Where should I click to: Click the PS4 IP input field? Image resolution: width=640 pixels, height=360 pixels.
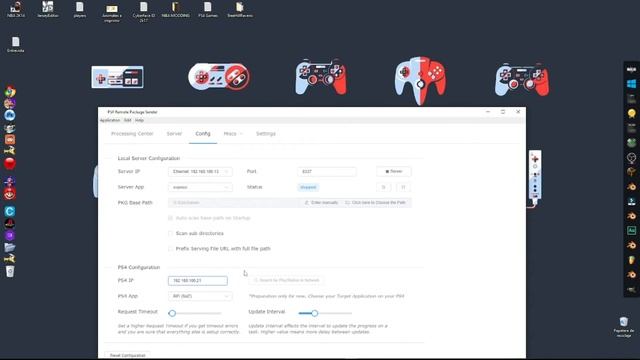[198, 281]
